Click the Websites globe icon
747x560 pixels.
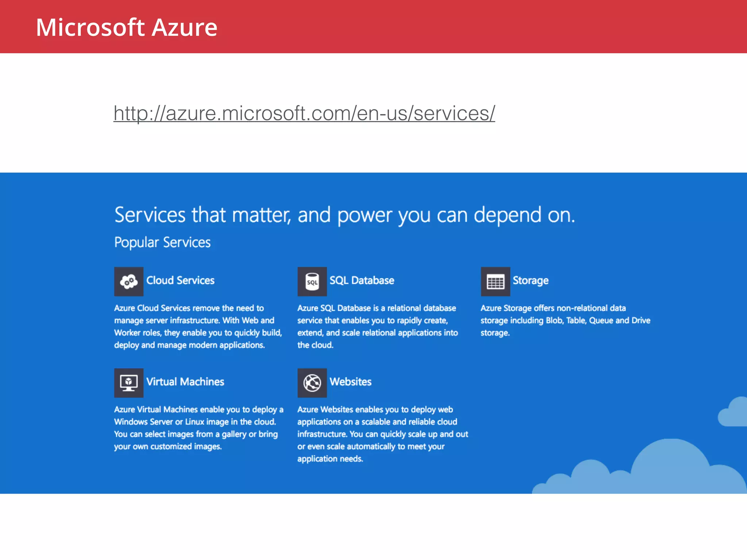(x=312, y=383)
